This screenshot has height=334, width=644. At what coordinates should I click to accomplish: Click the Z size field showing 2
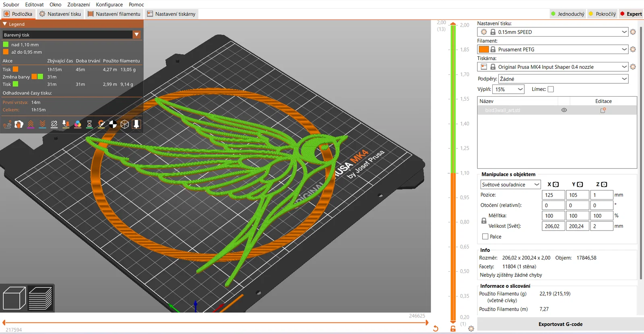tap(602, 226)
